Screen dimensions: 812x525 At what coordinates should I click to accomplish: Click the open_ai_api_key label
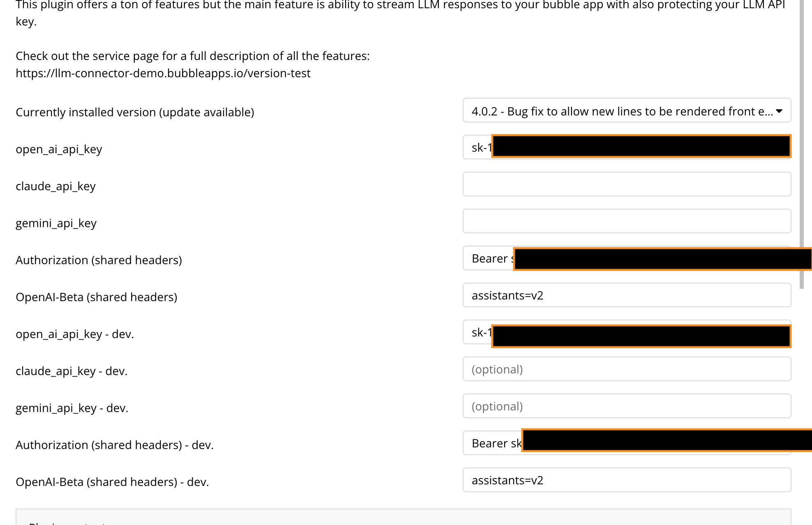coord(59,149)
